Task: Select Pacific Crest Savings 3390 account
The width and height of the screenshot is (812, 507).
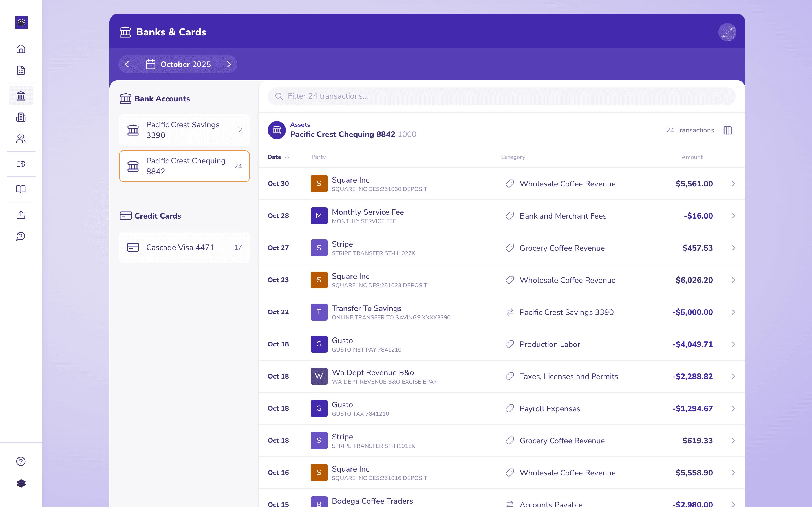Action: [184, 130]
